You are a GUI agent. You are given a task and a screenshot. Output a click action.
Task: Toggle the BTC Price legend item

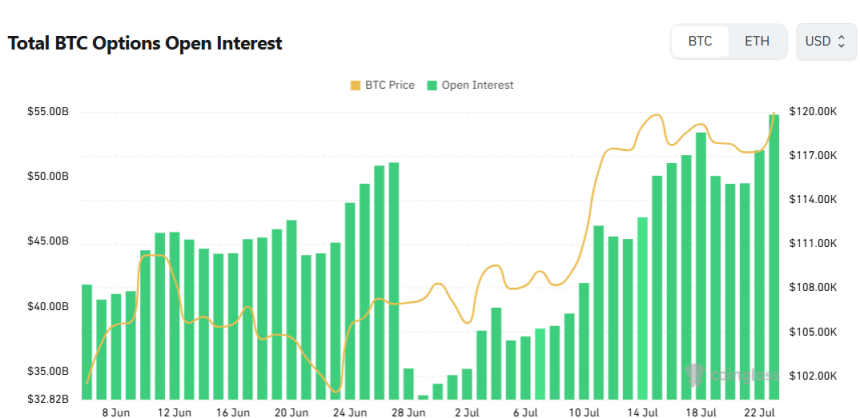point(382,85)
